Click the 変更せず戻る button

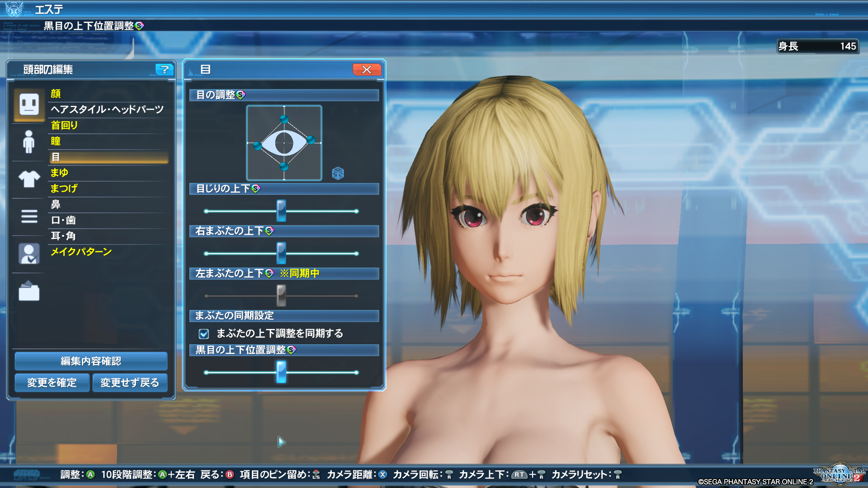[x=130, y=383]
